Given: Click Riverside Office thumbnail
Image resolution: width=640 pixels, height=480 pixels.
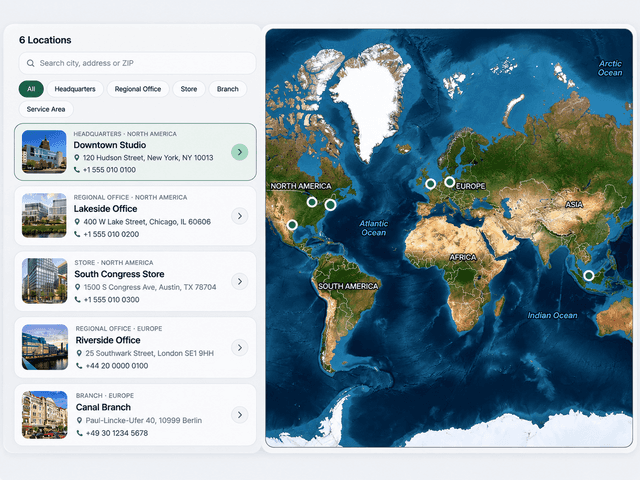Looking at the screenshot, I should [45, 347].
